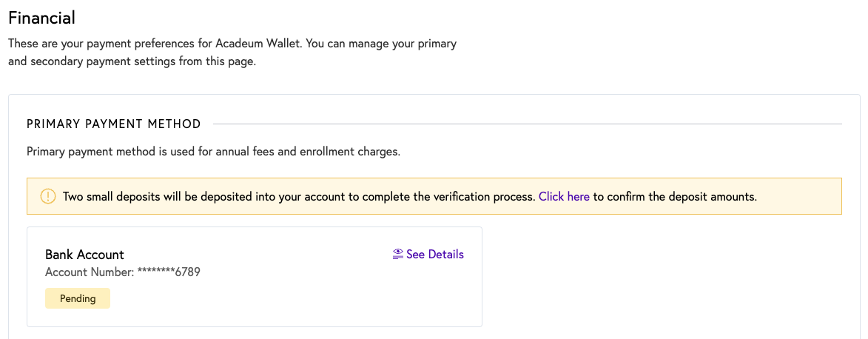
Task: Click the Financial page heading
Action: [x=41, y=18]
